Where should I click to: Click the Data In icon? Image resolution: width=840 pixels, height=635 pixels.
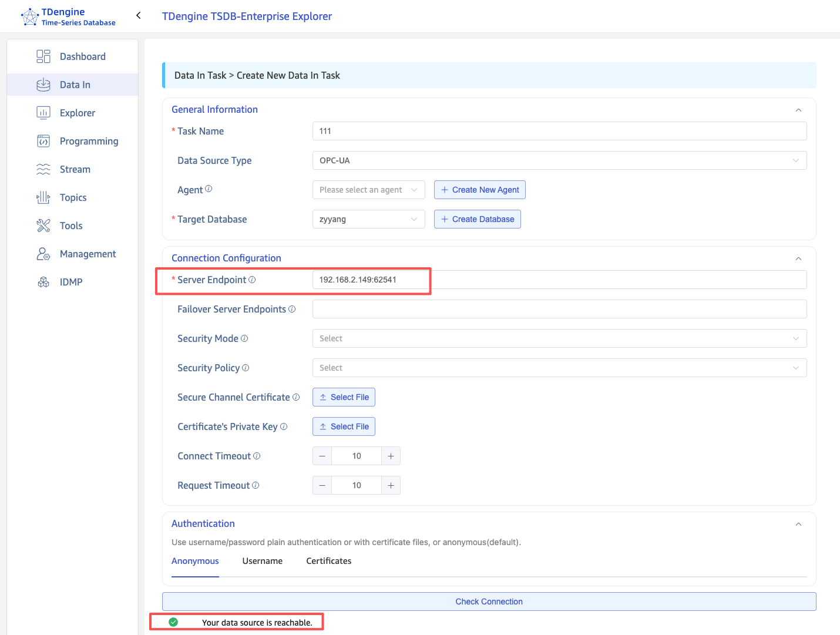(43, 85)
